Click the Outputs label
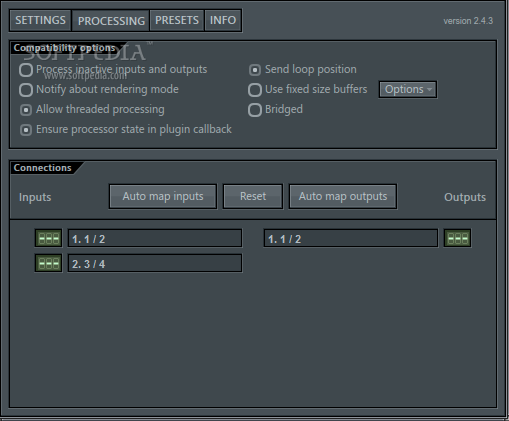The width and height of the screenshot is (509, 421). point(465,197)
